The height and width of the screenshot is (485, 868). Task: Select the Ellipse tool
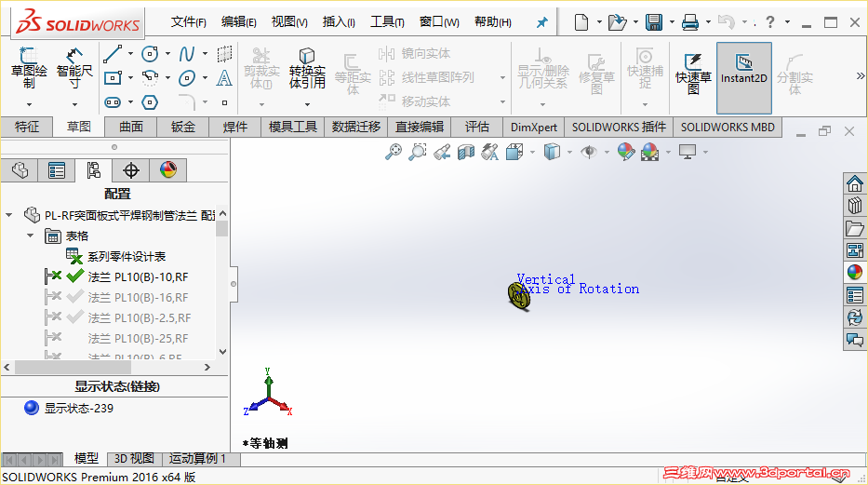187,78
